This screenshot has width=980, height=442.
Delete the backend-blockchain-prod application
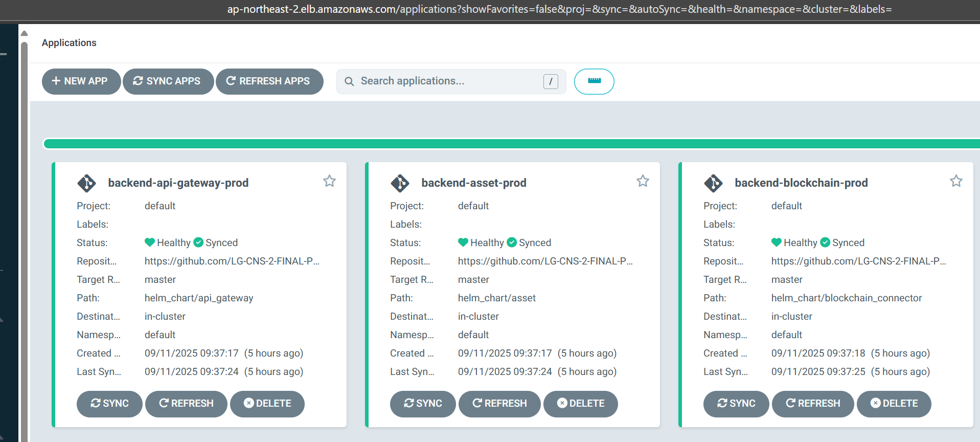click(x=894, y=404)
